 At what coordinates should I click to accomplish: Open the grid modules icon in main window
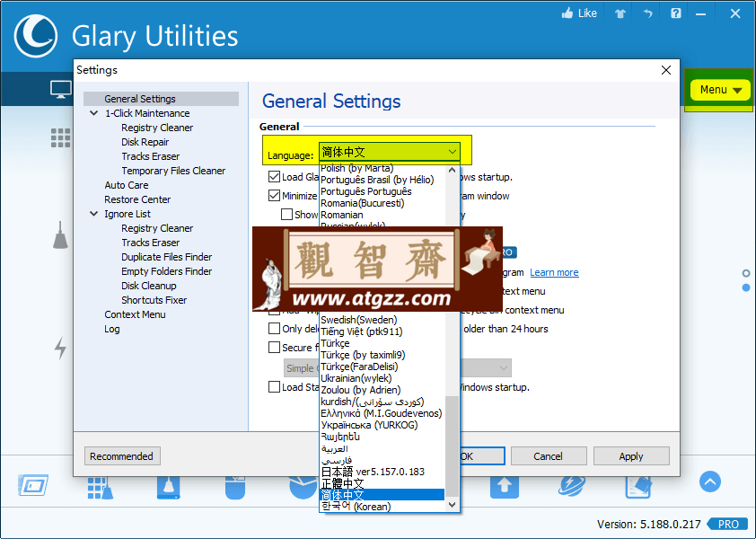pyautogui.click(x=61, y=138)
